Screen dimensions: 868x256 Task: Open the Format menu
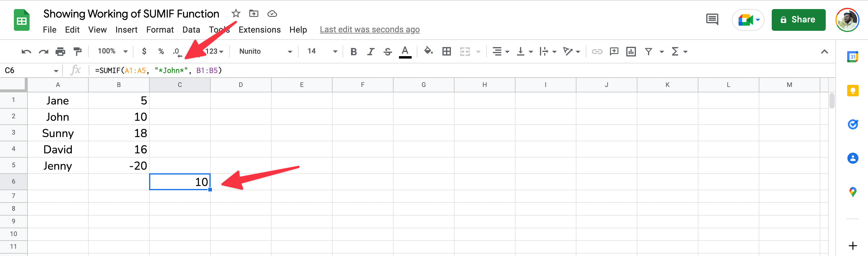[160, 30]
